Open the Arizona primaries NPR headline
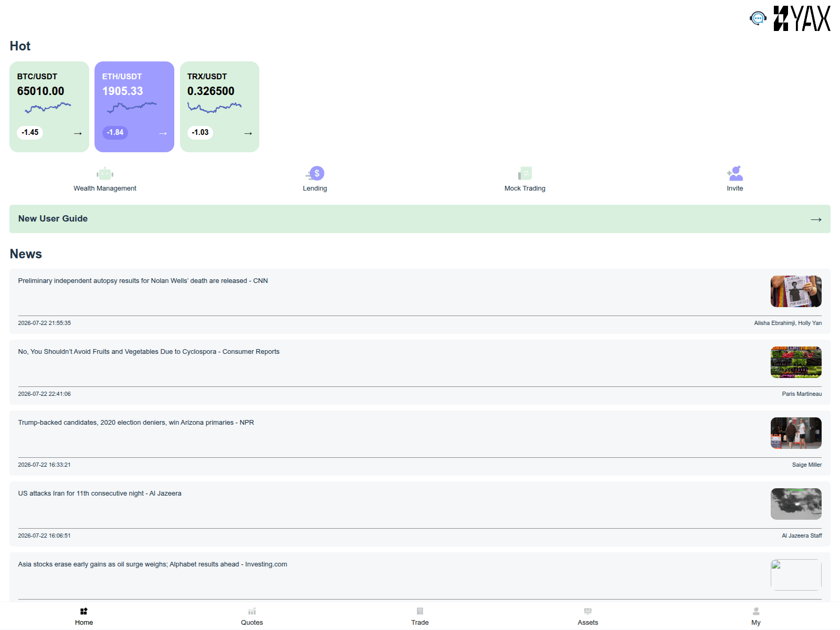Viewport: 840px width, 630px height. [136, 423]
